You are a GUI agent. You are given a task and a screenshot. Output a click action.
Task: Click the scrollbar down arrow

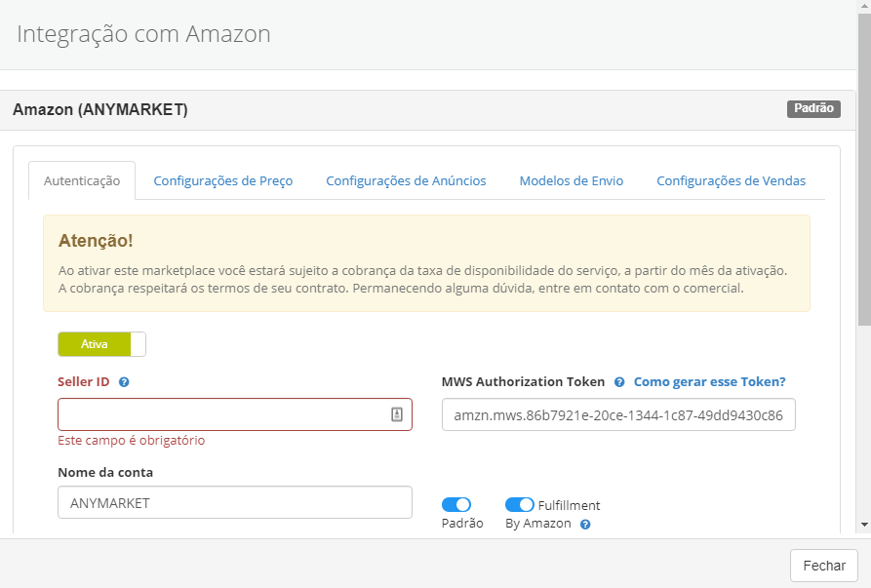coord(864,525)
